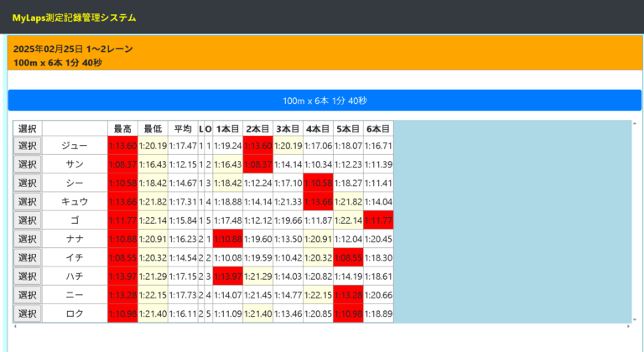Click the 1本目 column header
This screenshot has width=644, height=352.
tap(228, 129)
